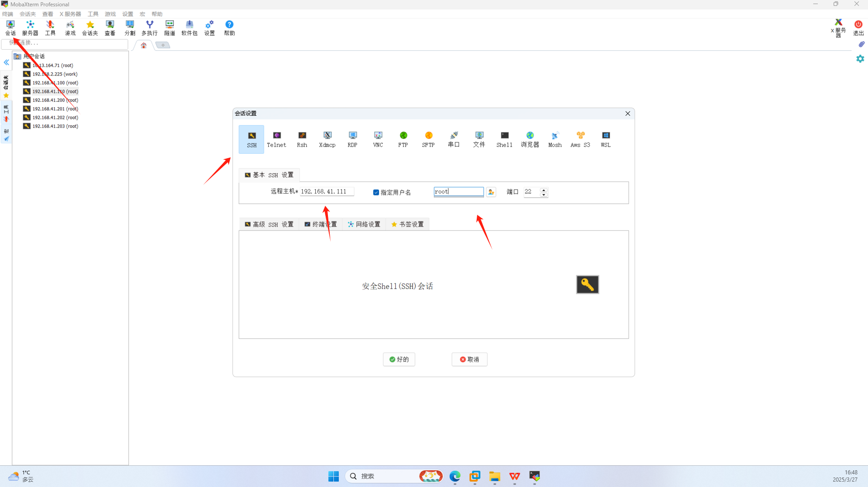Screen dimensions: 868x487
Task: Select the Aws S3 session type
Action: click(580, 139)
